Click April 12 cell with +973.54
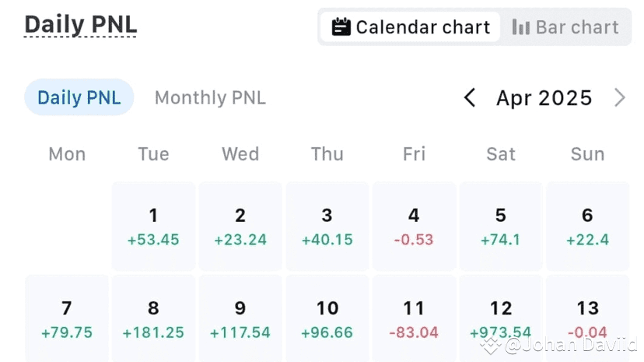The width and height of the screenshot is (644, 362). 501,319
